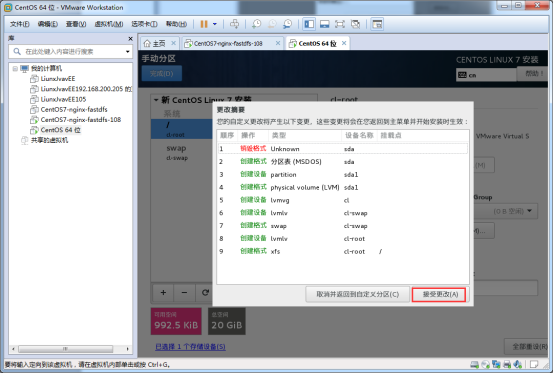Open the 文件 menu

coord(20,24)
